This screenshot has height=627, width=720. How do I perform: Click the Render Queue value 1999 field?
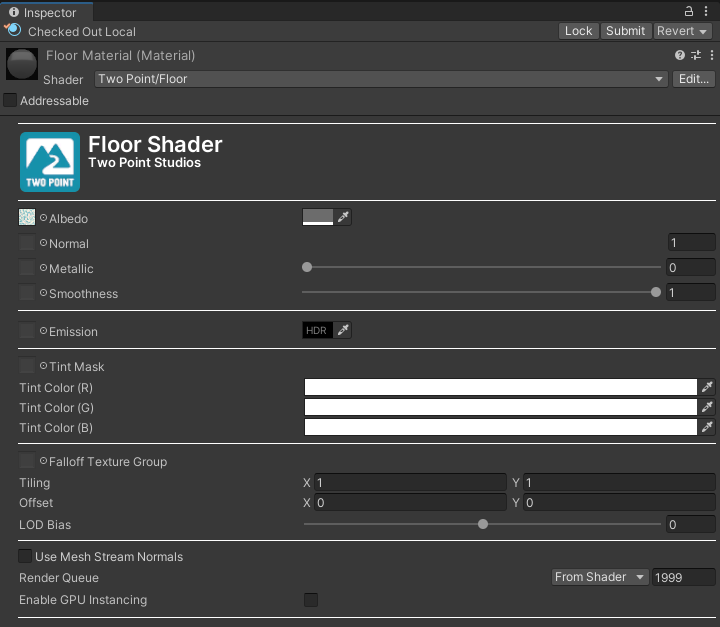(684, 577)
